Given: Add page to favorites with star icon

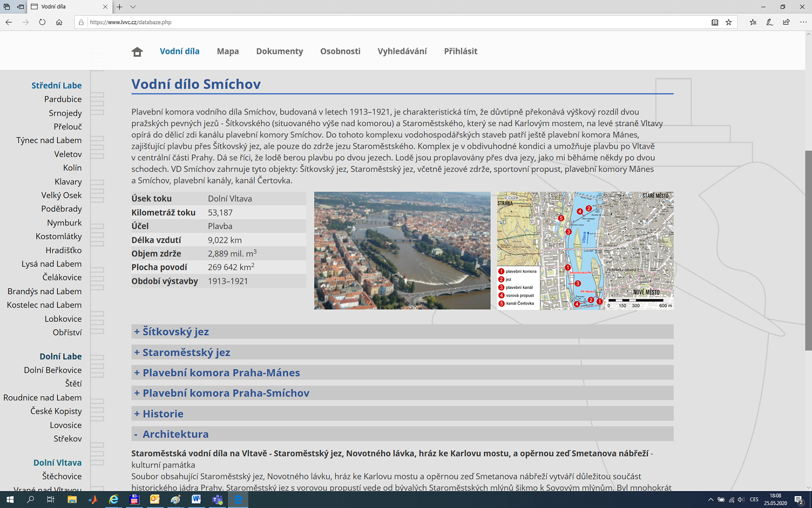Looking at the screenshot, I should point(729,22).
